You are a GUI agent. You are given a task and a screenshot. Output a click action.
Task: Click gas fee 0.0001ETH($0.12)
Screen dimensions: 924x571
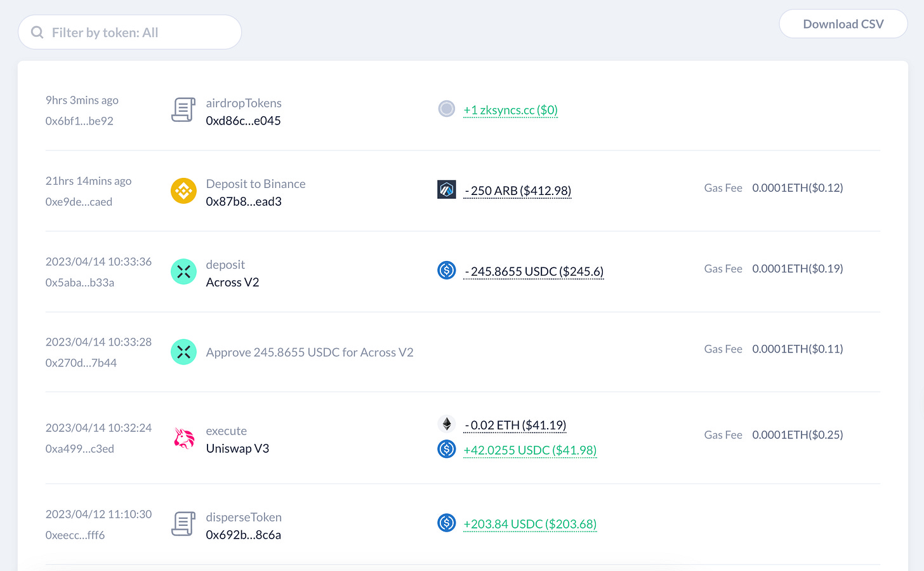click(798, 187)
